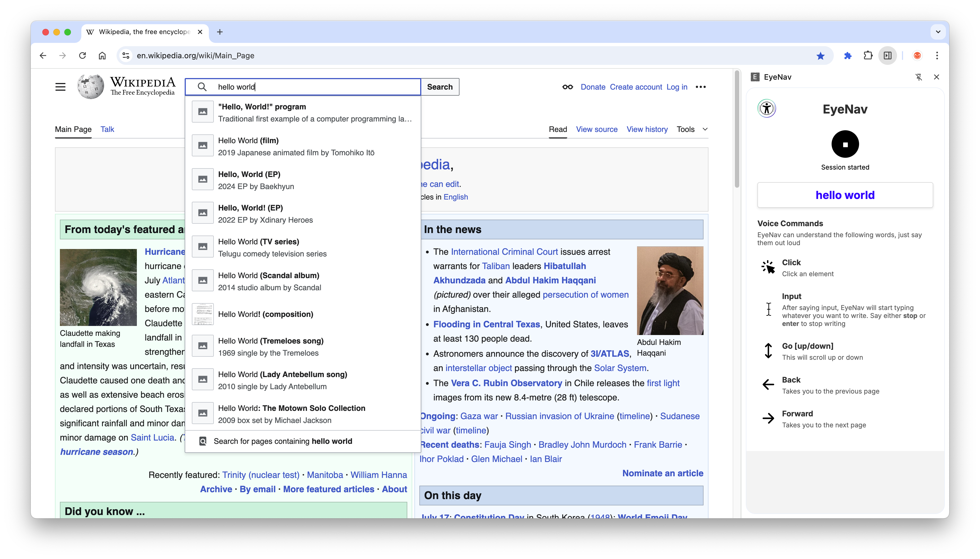Screen dimensions: 980x559
Task: Click the Go up/down arrows icon
Action: [768, 351]
